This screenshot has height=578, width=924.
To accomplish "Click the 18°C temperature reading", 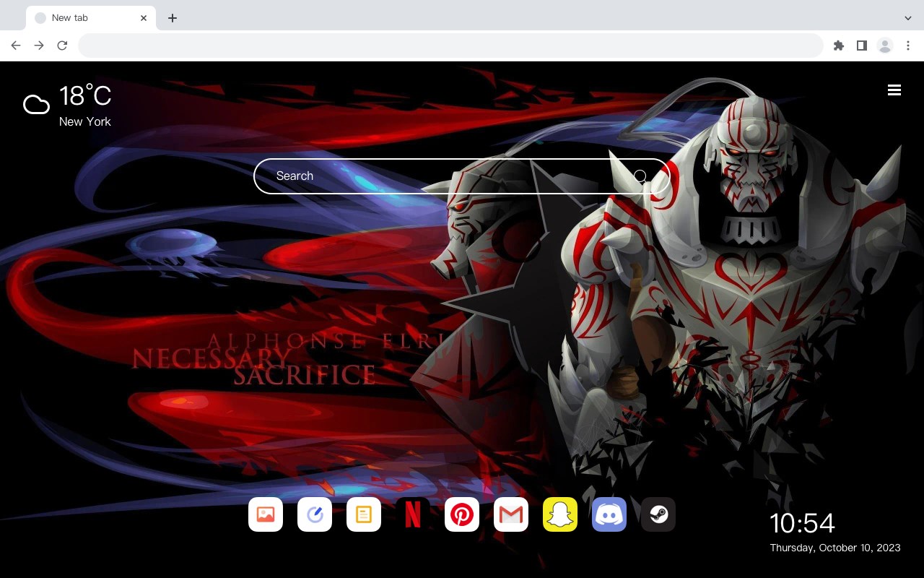I will [x=85, y=96].
